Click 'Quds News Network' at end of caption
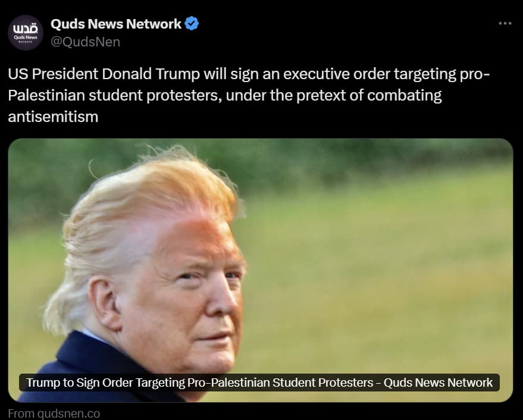 439,383
